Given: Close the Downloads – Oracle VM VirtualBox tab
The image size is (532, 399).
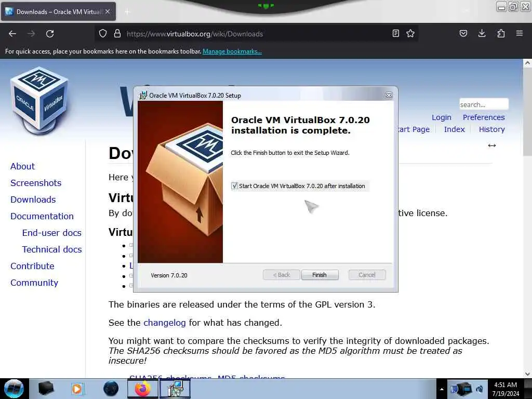Looking at the screenshot, I should 108,11.
